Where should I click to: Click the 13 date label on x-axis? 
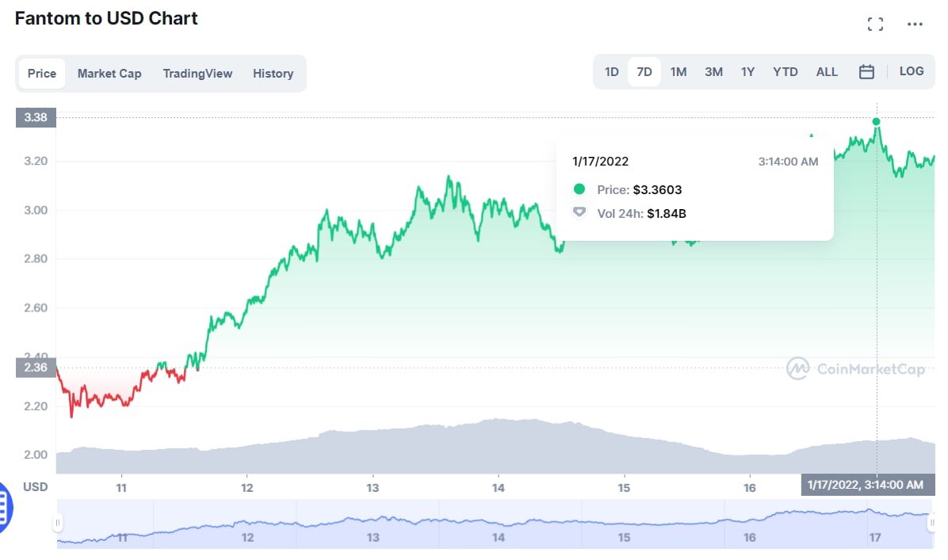(x=373, y=487)
